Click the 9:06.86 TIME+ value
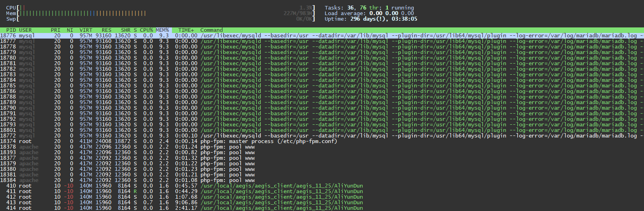The image size is (644, 211). [186, 203]
